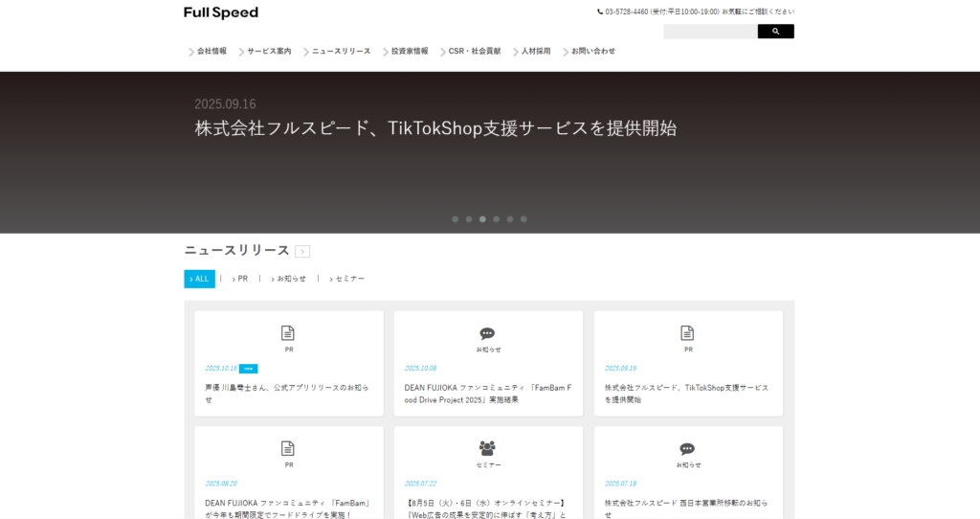980x519 pixels.
Task: Click the document icon above the 2025.09.16 card
Action: [x=687, y=333]
